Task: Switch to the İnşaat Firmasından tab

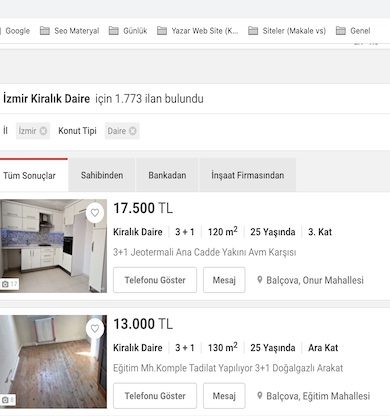Action: click(248, 175)
